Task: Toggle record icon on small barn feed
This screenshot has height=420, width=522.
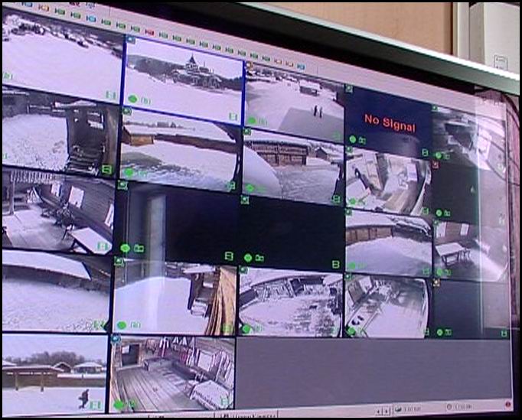Action: [231, 185]
